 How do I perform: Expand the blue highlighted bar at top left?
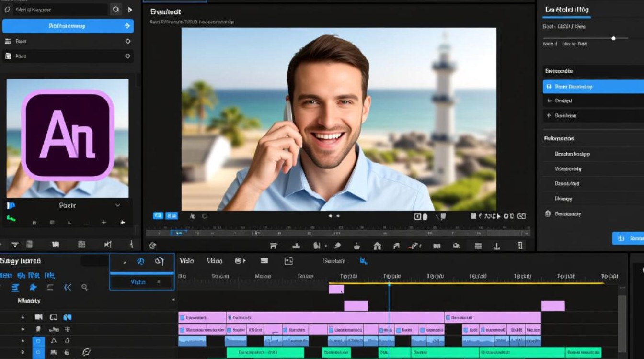[68, 26]
